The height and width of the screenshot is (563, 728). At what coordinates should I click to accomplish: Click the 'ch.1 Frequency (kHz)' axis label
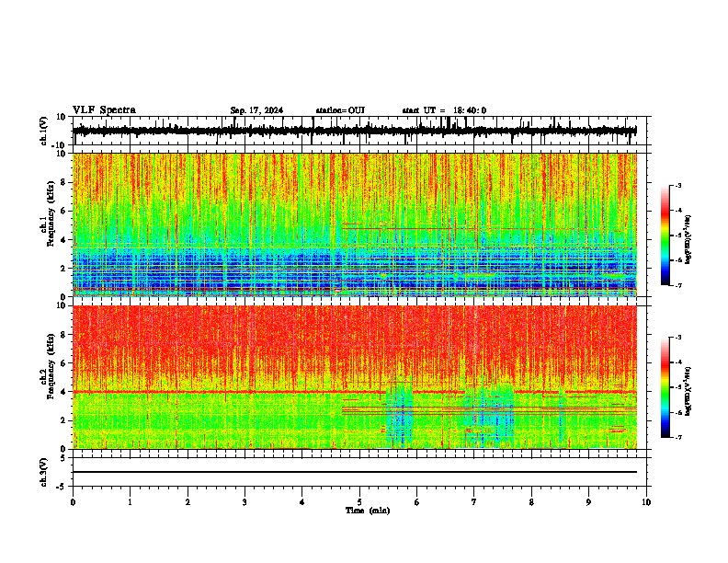(48, 213)
